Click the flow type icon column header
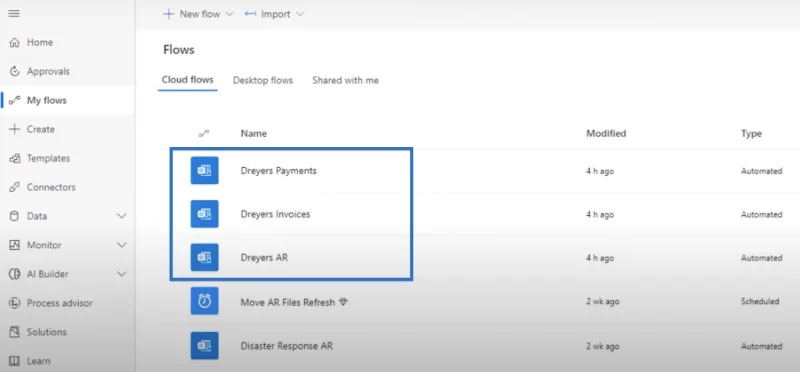 pos(204,133)
